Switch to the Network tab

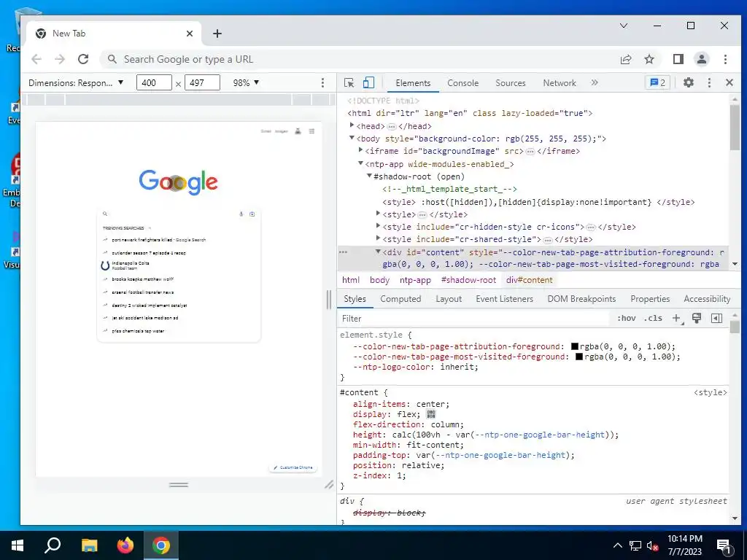(x=560, y=83)
